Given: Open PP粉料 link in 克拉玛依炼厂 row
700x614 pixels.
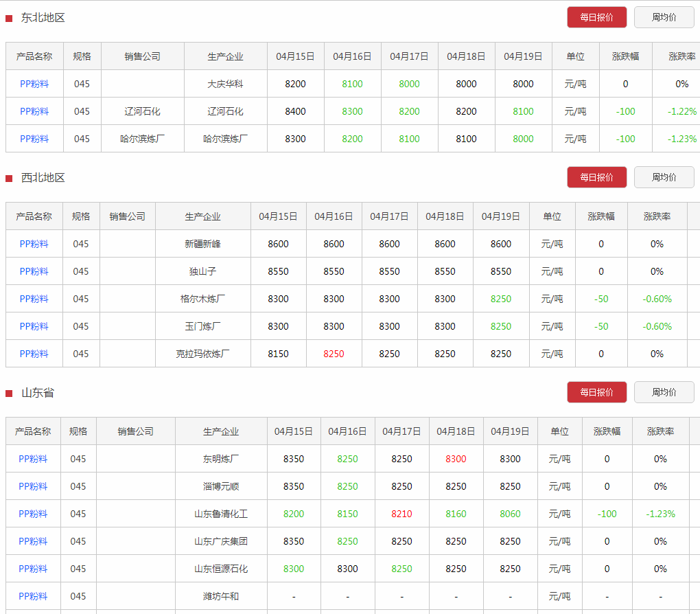Looking at the screenshot, I should (x=34, y=354).
